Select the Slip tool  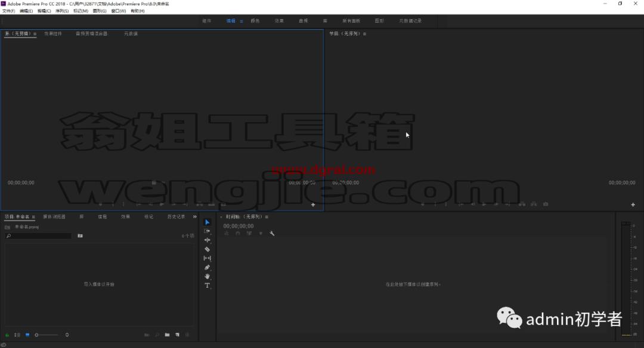click(208, 258)
